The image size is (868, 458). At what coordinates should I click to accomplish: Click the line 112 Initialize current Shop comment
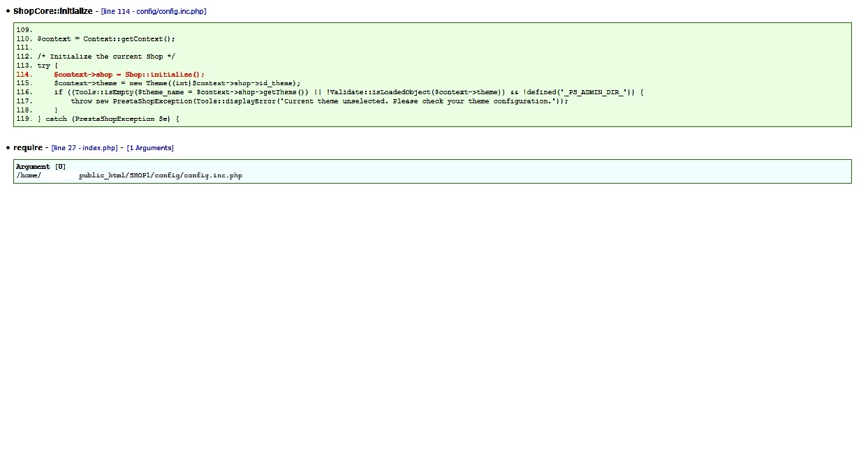point(106,57)
